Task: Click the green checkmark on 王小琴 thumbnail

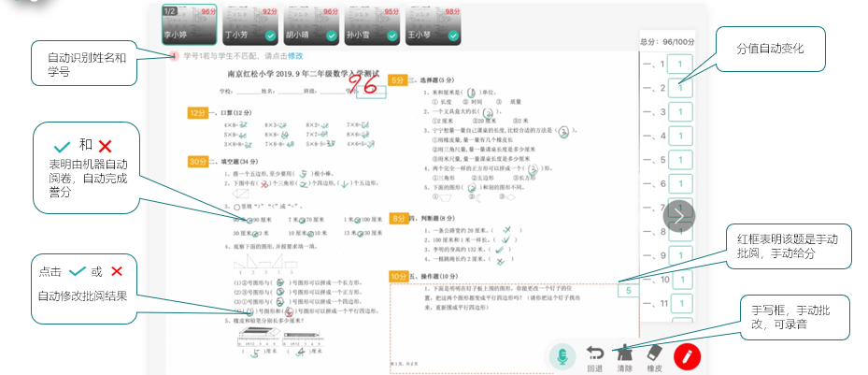Action: pyautogui.click(x=454, y=36)
